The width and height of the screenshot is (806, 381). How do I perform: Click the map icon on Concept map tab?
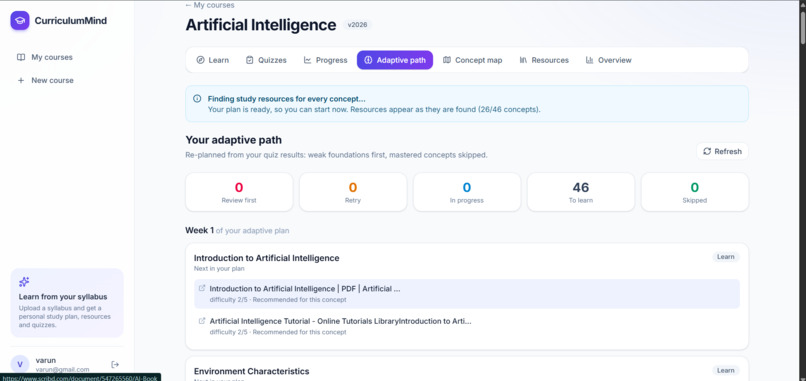447,60
